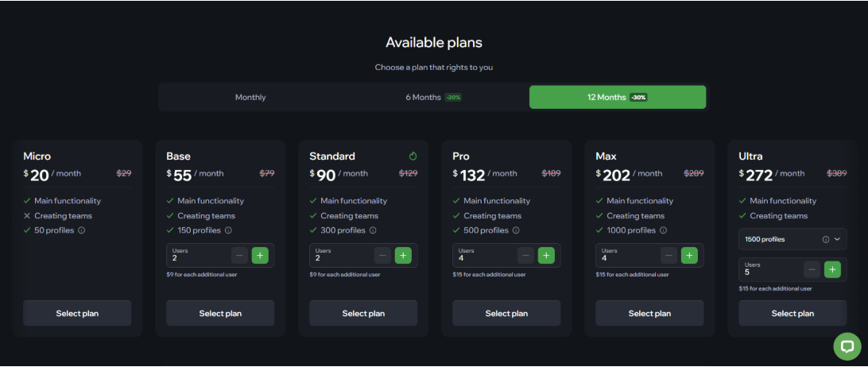Decrease users on the Max plan
Viewport: 868px width, 367px height.
(x=668, y=255)
